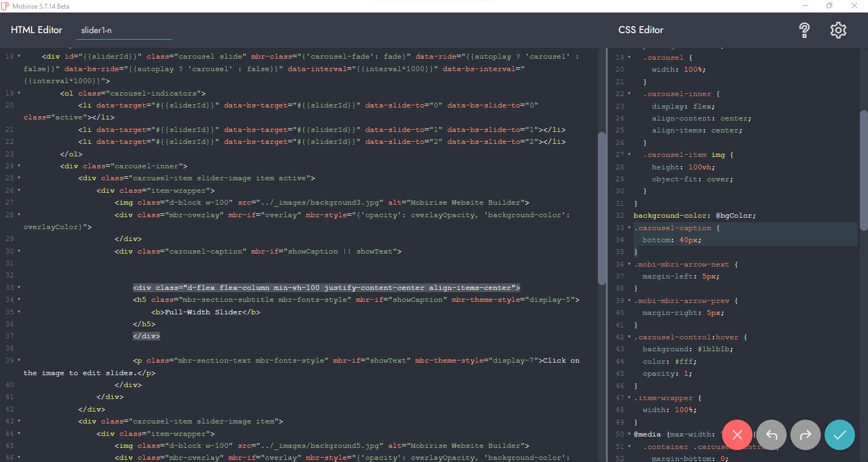Fold the d-flex div at HTML line 33
868x462 pixels.
point(19,288)
